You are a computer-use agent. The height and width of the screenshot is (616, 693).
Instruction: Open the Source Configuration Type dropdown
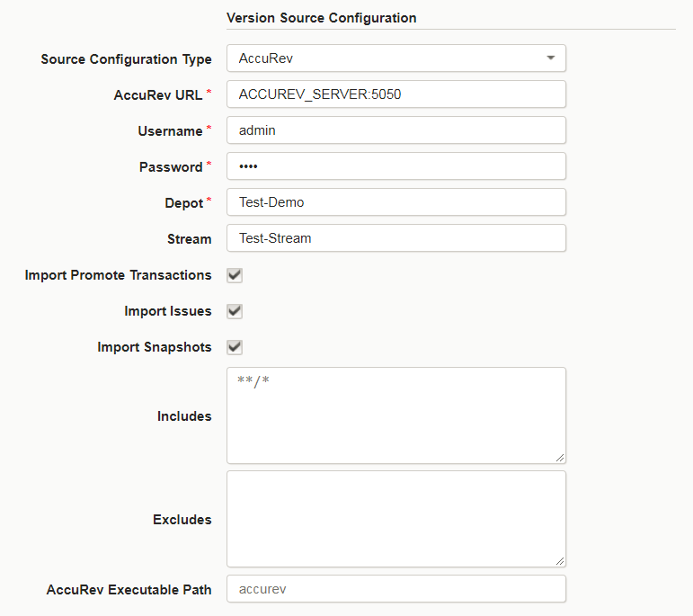click(x=395, y=58)
